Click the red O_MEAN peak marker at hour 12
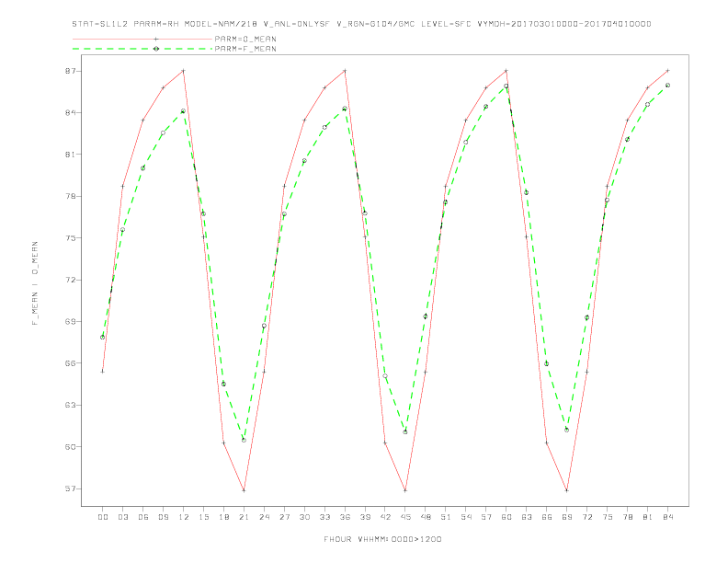Image resolution: width=728 pixels, height=563 pixels. coord(184,71)
